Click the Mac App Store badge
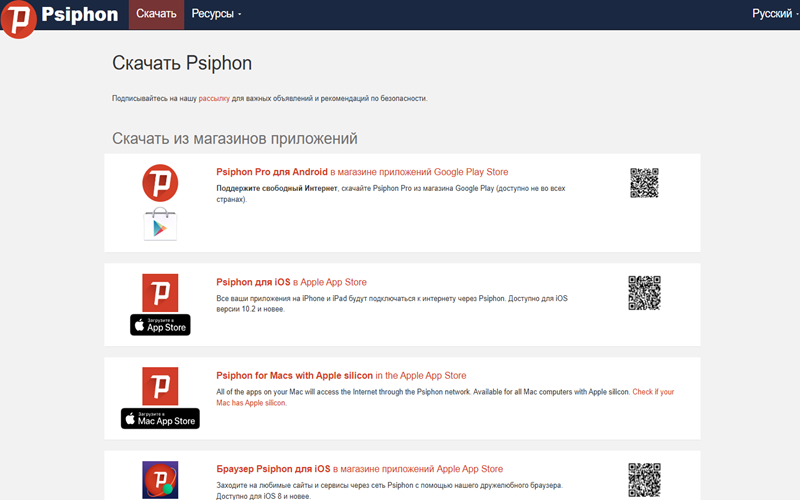 pos(160,418)
